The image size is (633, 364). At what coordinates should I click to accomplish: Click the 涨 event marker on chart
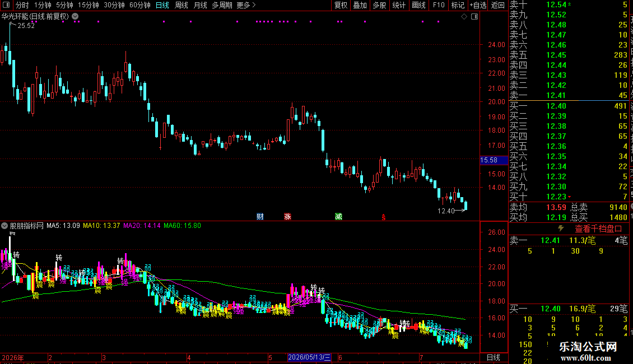287,217
